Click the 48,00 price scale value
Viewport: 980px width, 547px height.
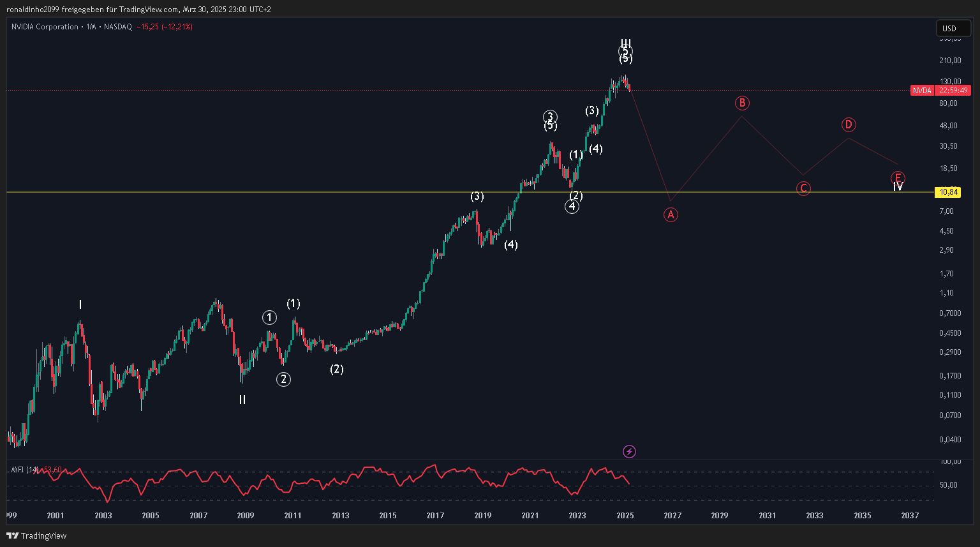[949, 126]
